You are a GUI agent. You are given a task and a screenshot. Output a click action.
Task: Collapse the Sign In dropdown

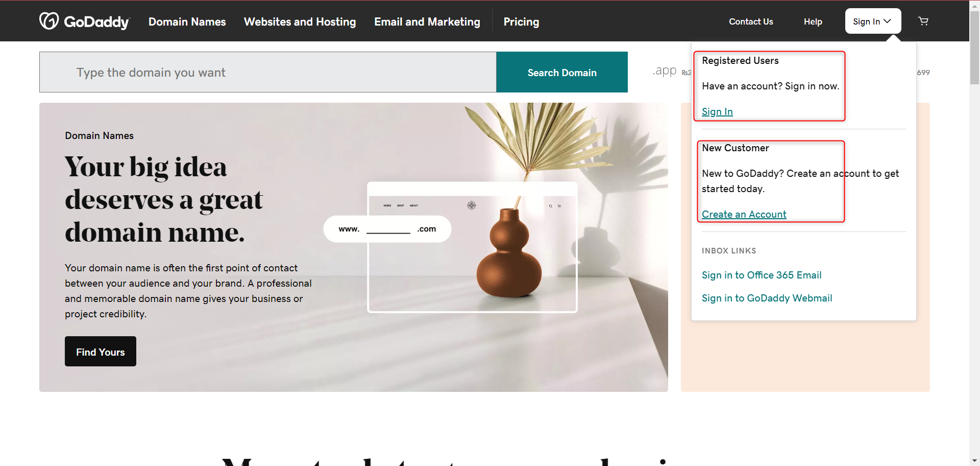[x=872, y=21]
